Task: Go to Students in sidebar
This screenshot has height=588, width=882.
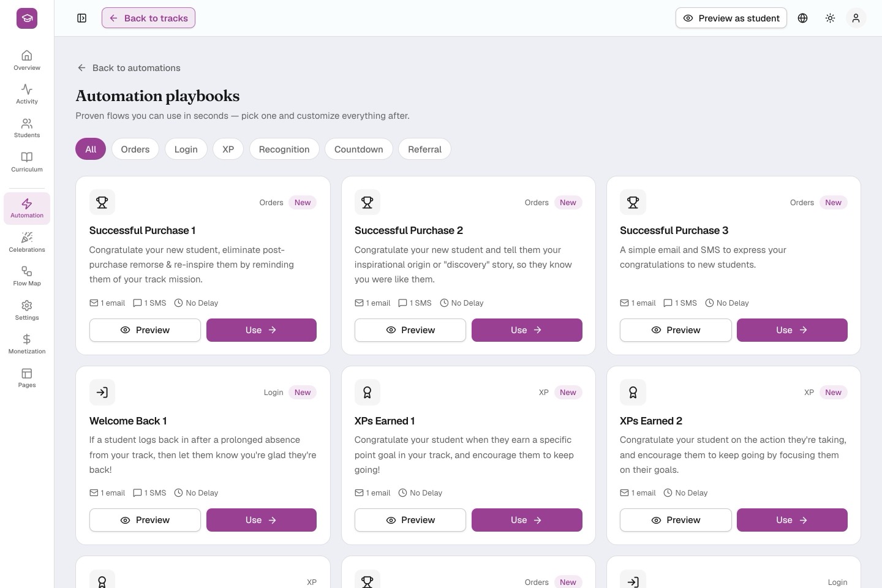Action: click(x=27, y=127)
